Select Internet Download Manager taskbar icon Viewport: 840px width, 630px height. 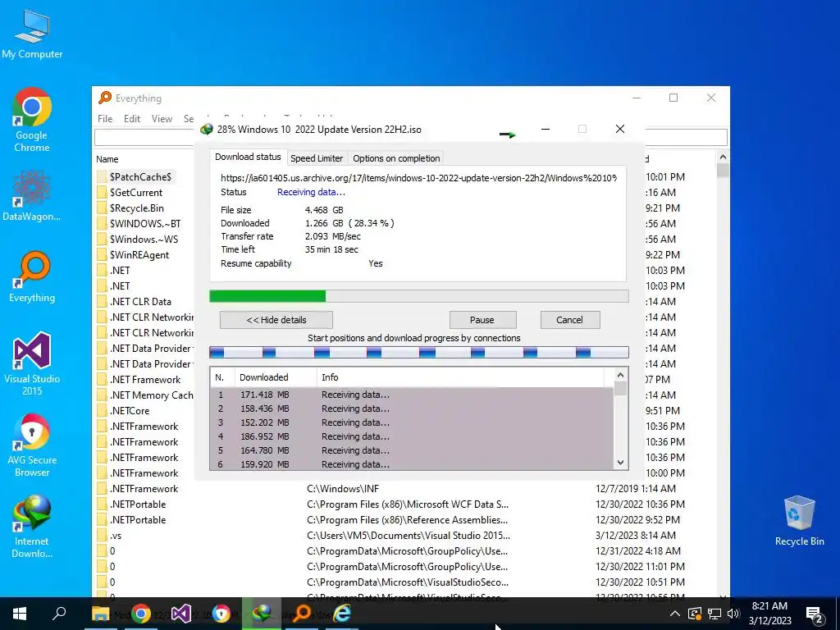click(262, 614)
